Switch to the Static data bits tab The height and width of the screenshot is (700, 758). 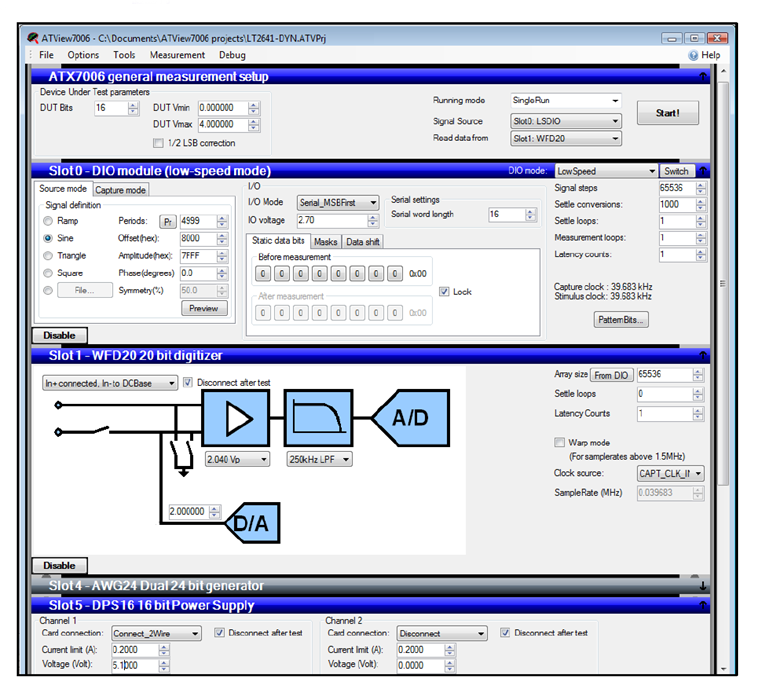tap(278, 241)
